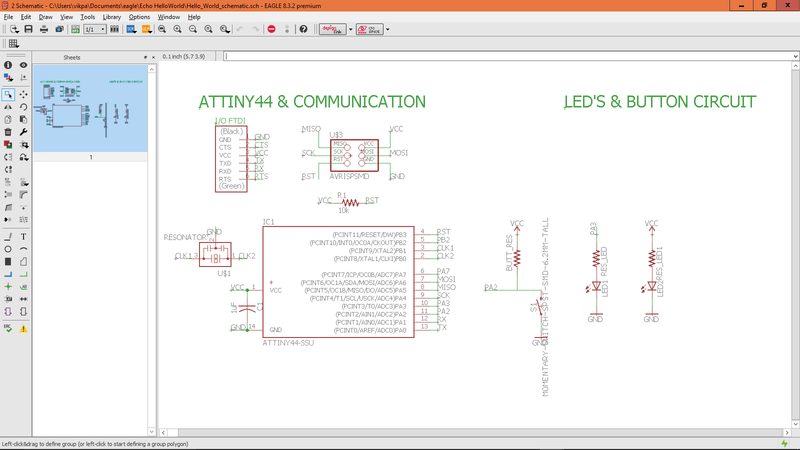Viewport: 800px width, 450px height.
Task: Toggle the Group selection tool
Action: click(8, 94)
